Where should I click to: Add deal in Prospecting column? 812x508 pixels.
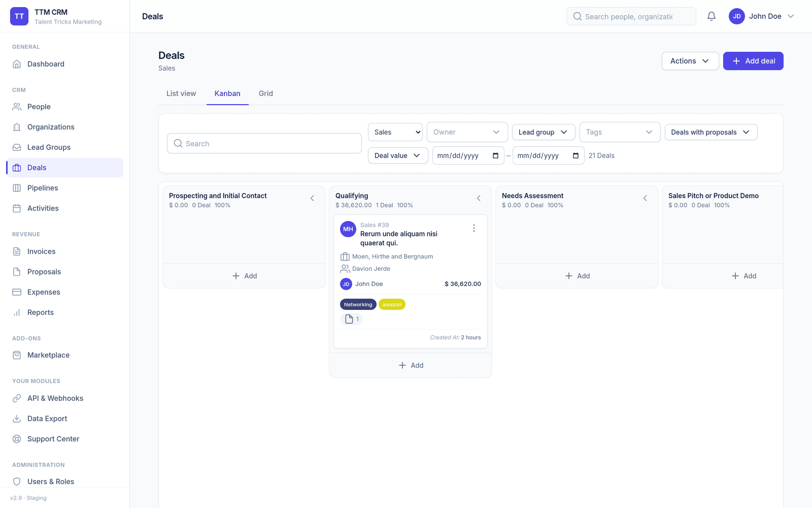tap(244, 276)
